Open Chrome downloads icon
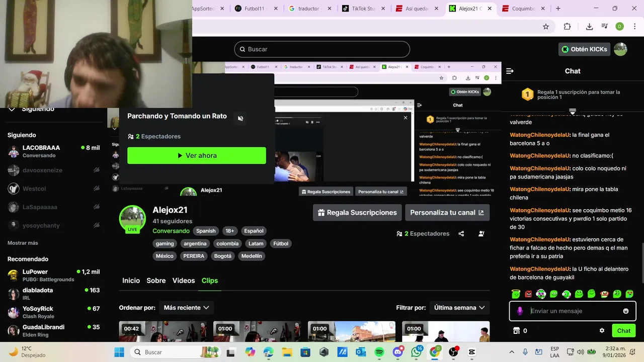Viewport: 644px width, 362px height. point(589,27)
